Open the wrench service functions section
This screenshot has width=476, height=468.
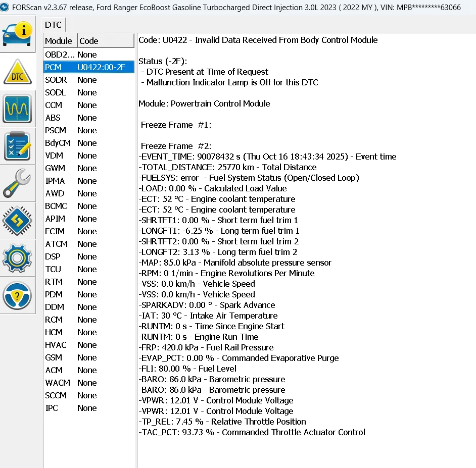(x=18, y=183)
